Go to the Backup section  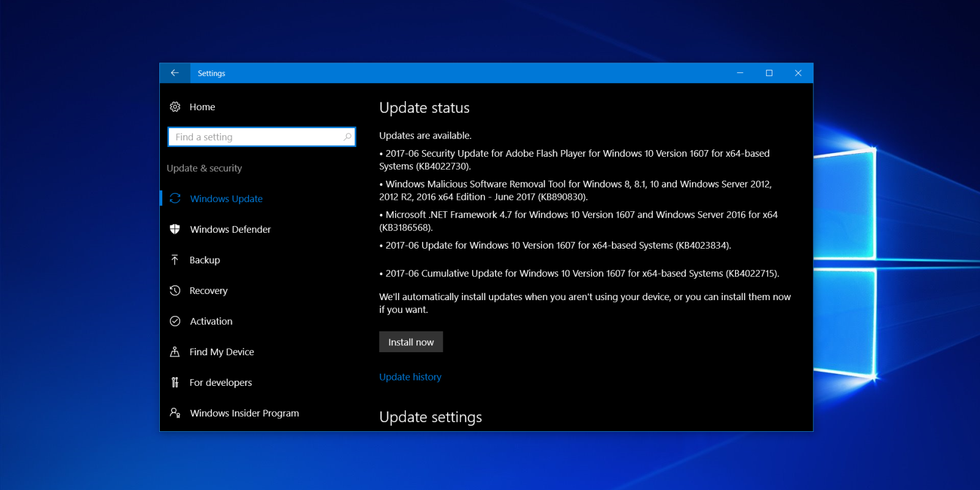(205, 260)
